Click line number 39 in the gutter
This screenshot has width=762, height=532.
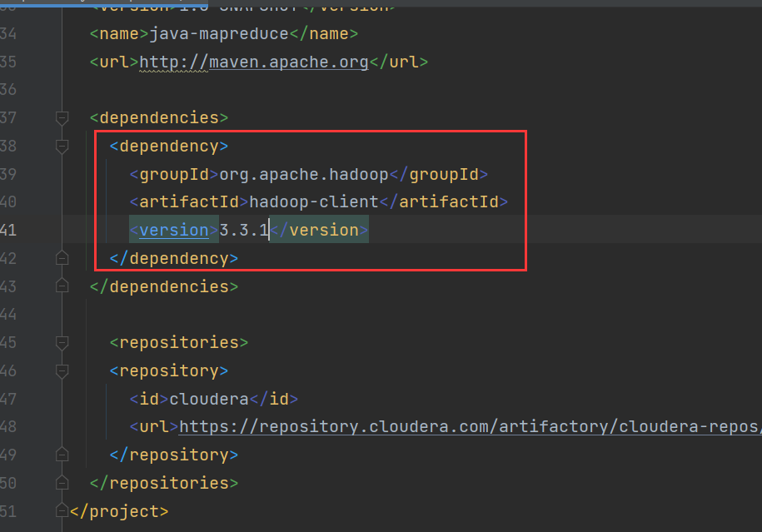tap(8, 175)
